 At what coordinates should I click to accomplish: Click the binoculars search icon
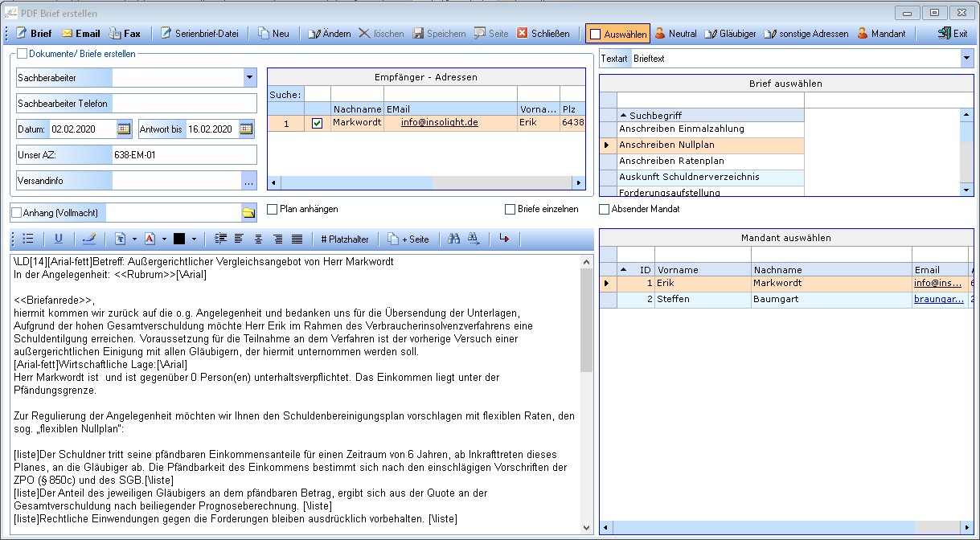tap(453, 239)
